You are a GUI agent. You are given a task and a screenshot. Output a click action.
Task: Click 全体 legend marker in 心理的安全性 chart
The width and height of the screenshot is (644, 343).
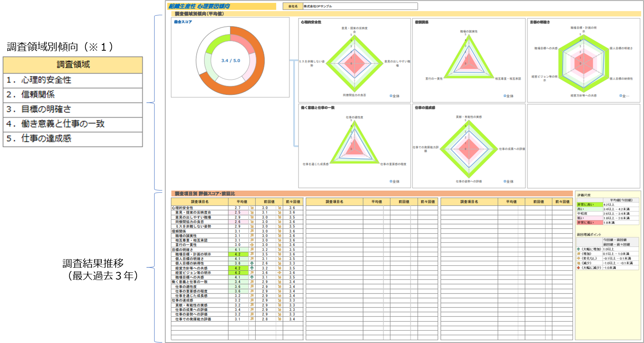(391, 96)
